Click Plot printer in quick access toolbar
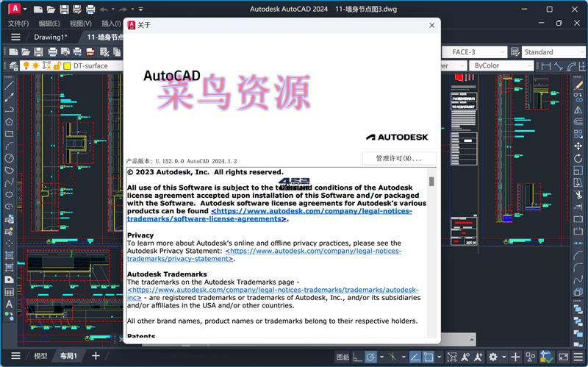588x367 pixels. tap(90, 10)
